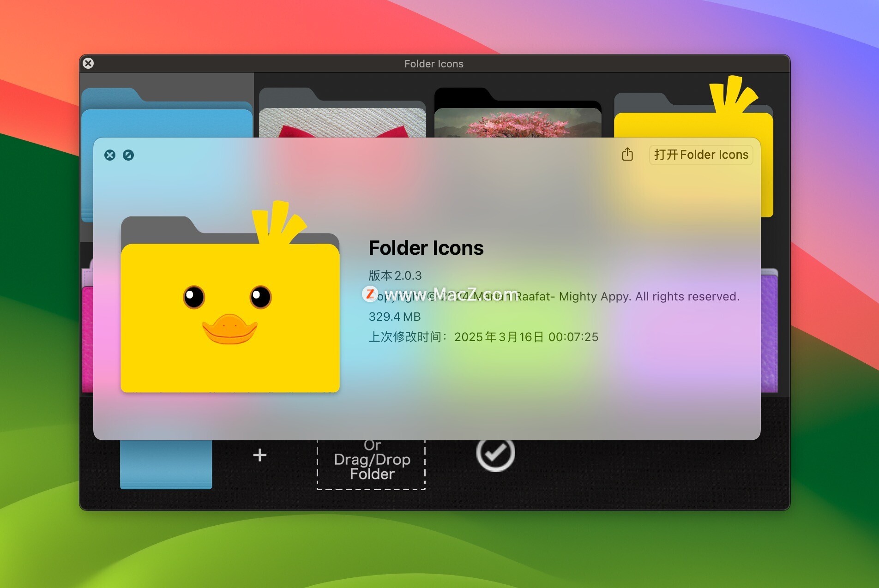Click the version text 版本 2.0.3
Image resolution: width=879 pixels, height=588 pixels.
pos(395,276)
